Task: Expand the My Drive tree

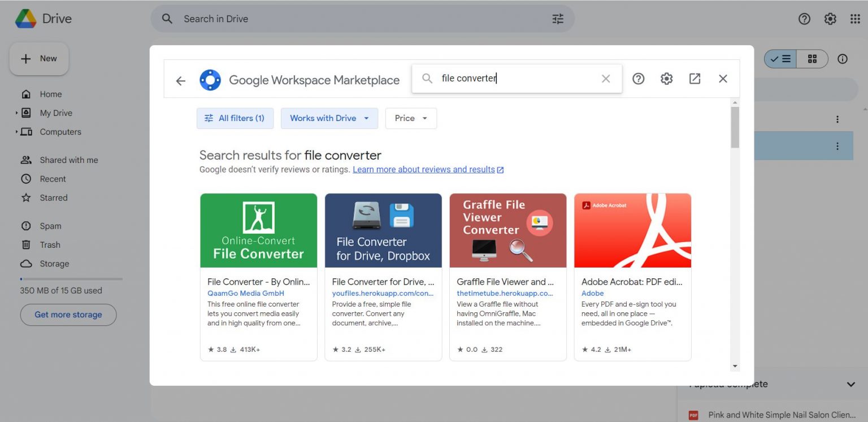Action: click(17, 113)
